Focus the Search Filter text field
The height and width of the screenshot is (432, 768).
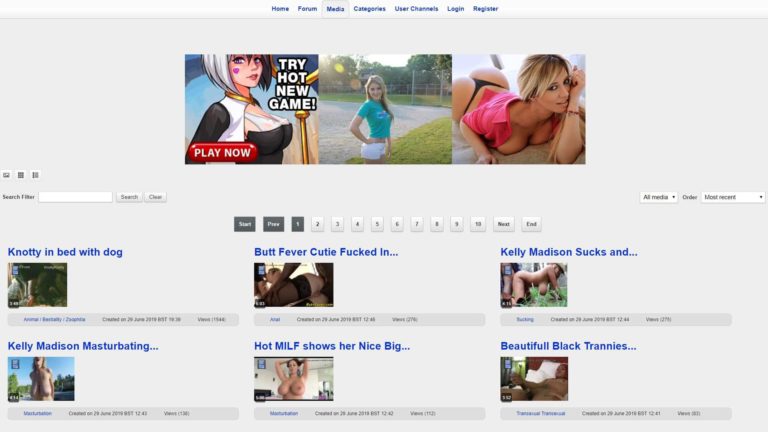pyautogui.click(x=75, y=197)
